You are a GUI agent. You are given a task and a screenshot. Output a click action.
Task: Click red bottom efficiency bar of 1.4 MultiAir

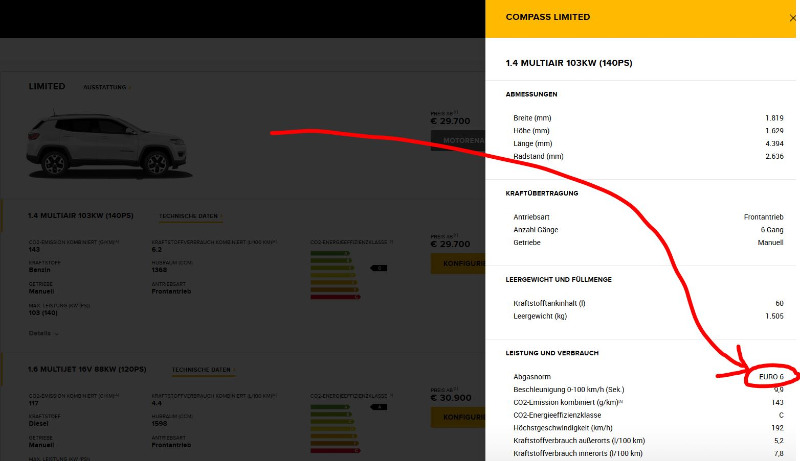click(x=340, y=297)
